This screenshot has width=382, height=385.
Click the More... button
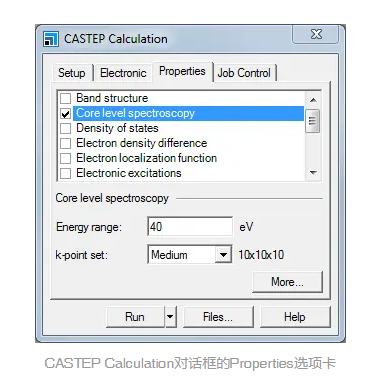(287, 282)
